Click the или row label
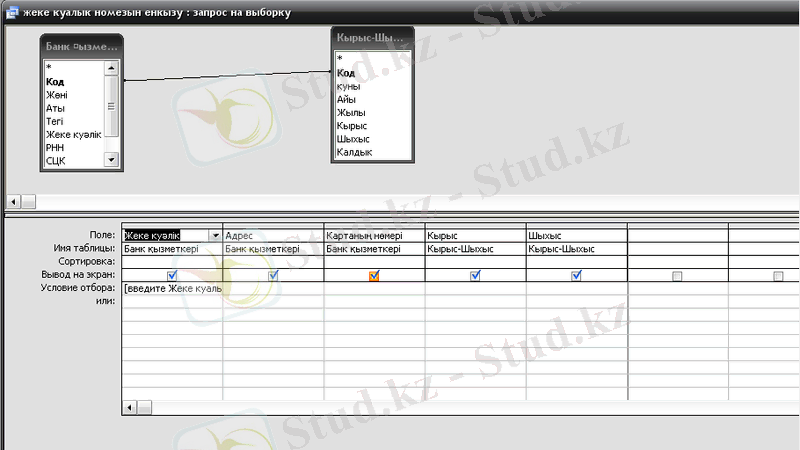Image resolution: width=800 pixels, height=450 pixels. click(106, 301)
